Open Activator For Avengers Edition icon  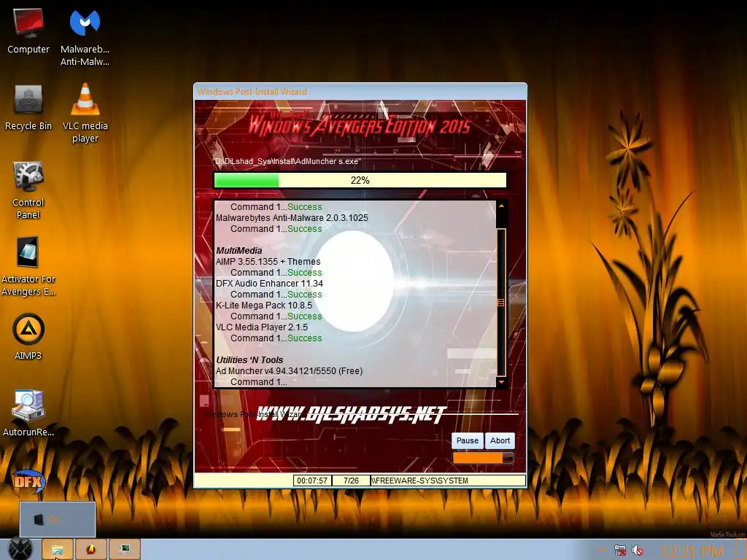coord(28,266)
